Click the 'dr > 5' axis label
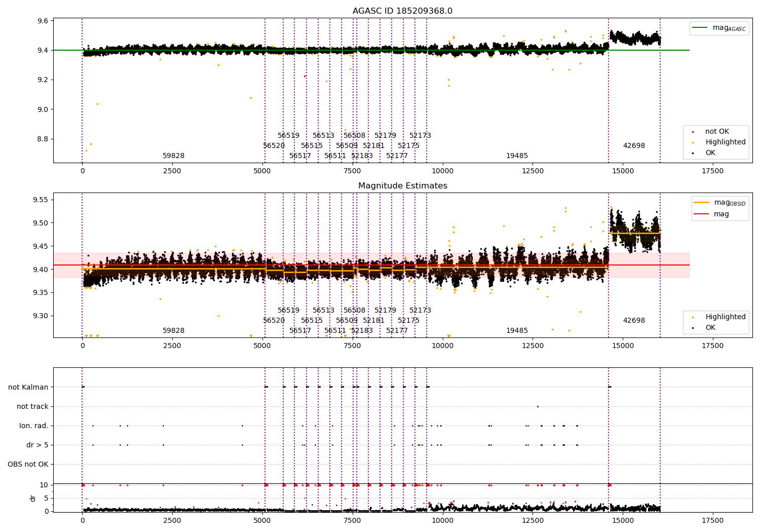Viewport: 760px width, 532px height. coord(37,445)
